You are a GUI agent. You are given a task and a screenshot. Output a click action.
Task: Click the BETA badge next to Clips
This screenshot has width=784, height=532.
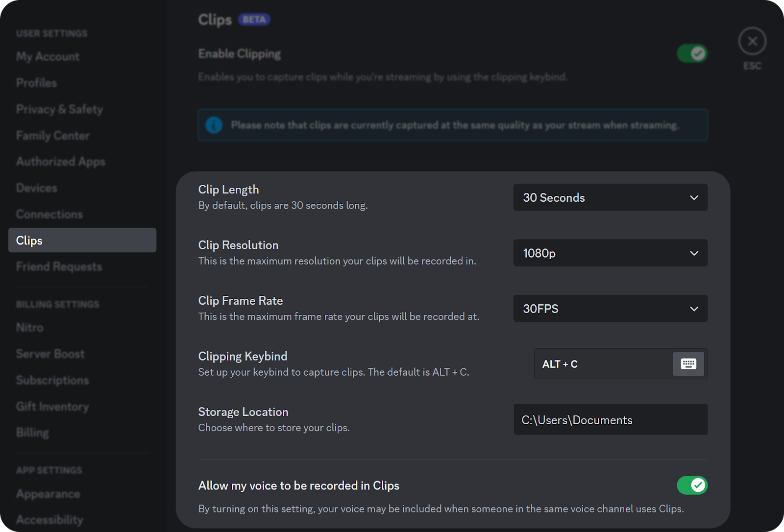point(254,20)
